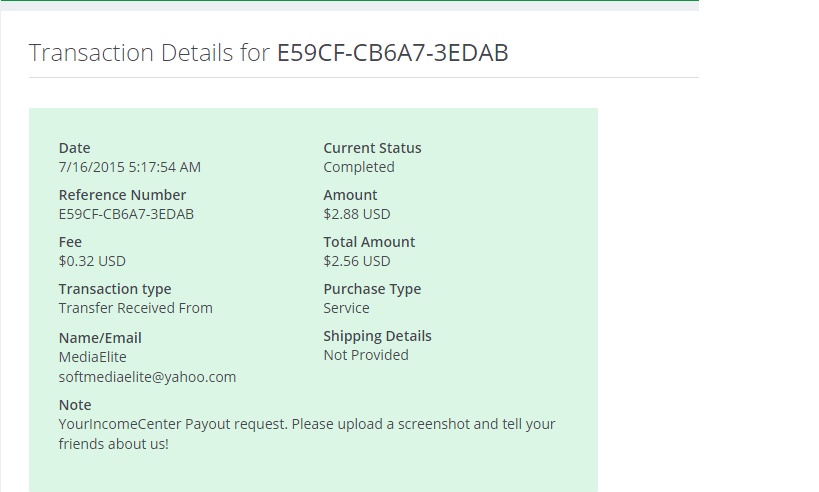Click the Purchase Type label
This screenshot has width=819, height=492.
point(372,289)
